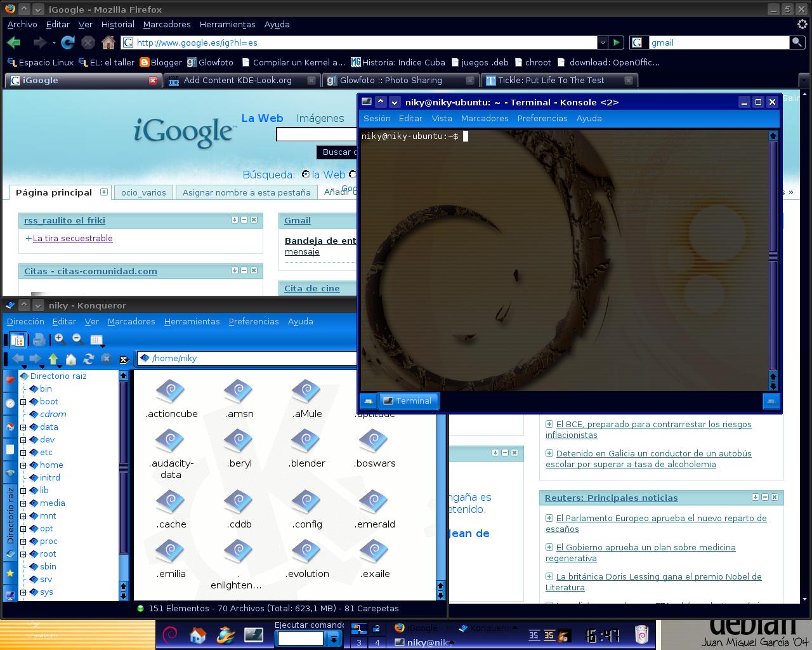Open Konqueror Herramientas menu
The width and height of the screenshot is (812, 650).
point(192,321)
